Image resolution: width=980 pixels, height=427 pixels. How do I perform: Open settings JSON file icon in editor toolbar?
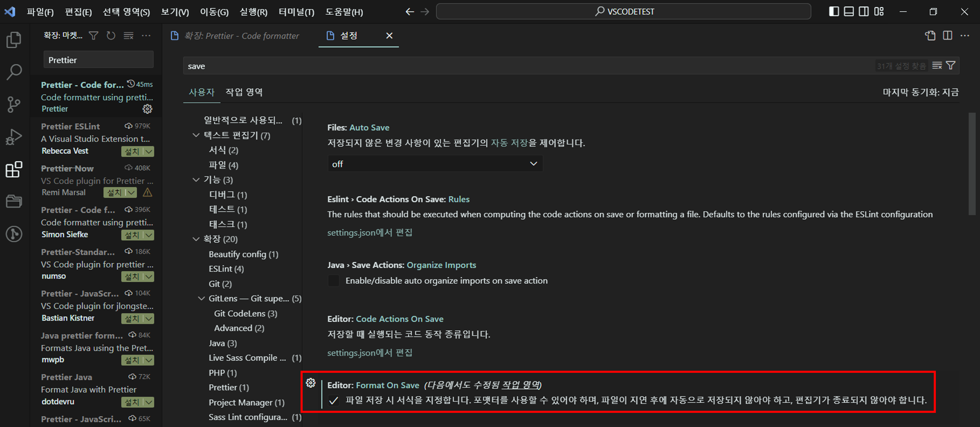(x=930, y=36)
